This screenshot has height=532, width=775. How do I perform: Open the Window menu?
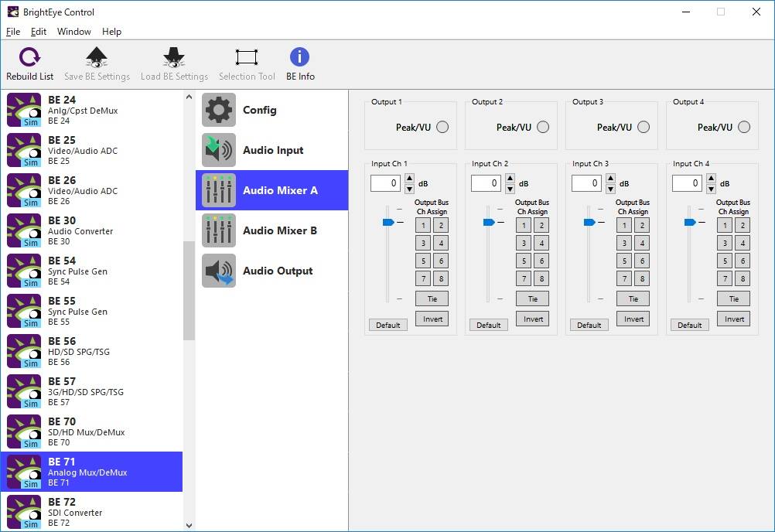tap(74, 32)
